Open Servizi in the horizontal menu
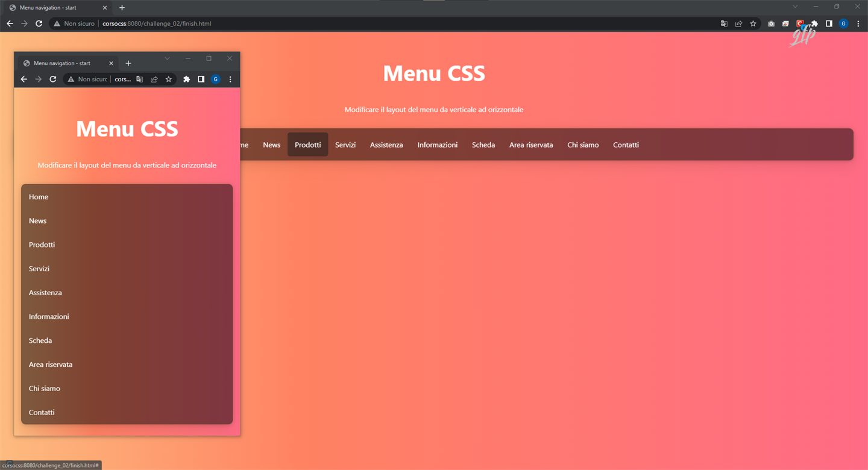Image resolution: width=868 pixels, height=470 pixels. [345, 145]
